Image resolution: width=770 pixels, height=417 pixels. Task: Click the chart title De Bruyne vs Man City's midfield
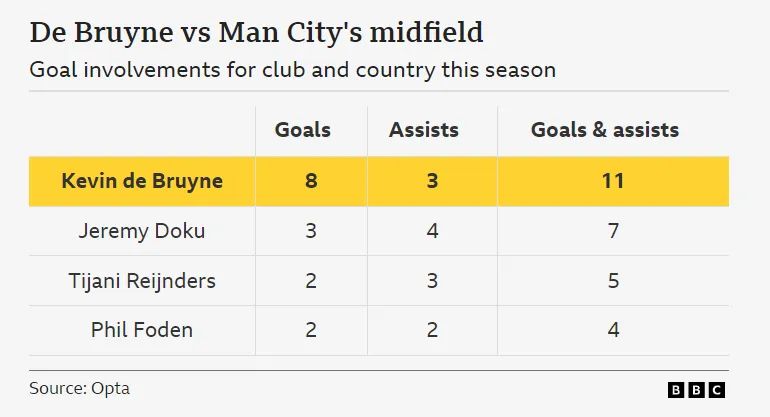[x=257, y=32]
